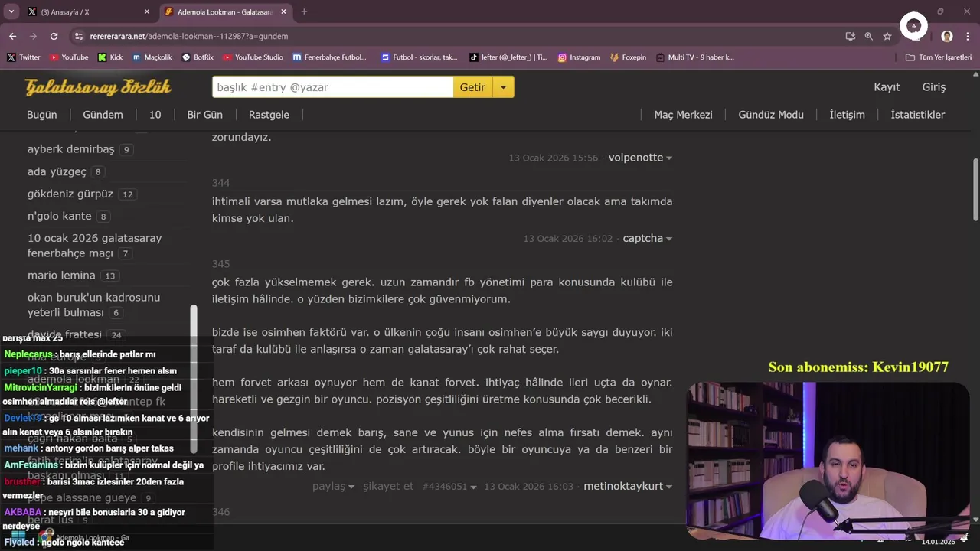Expand dropdown next to metinoktaykurt author
Screen dimensions: 980x551
(x=669, y=487)
